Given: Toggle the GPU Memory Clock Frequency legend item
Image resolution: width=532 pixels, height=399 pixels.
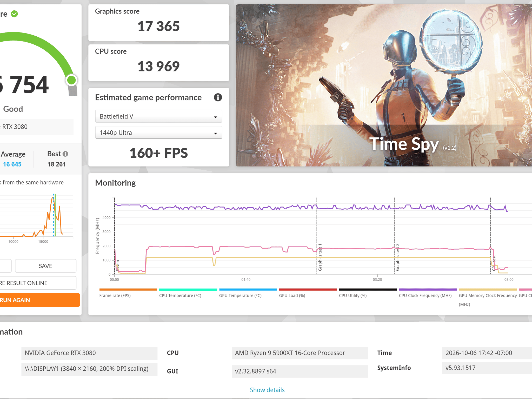Looking at the screenshot, I should point(488,297).
